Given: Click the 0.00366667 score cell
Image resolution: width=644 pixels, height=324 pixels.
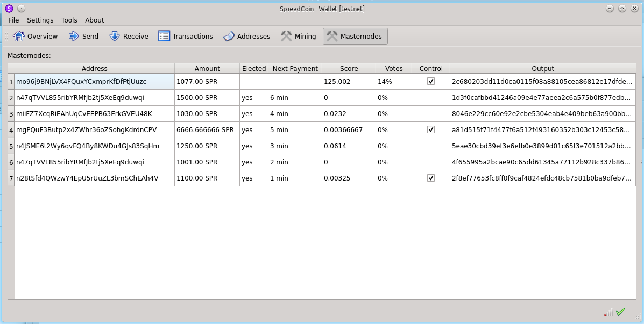Looking at the screenshot, I should point(349,129).
